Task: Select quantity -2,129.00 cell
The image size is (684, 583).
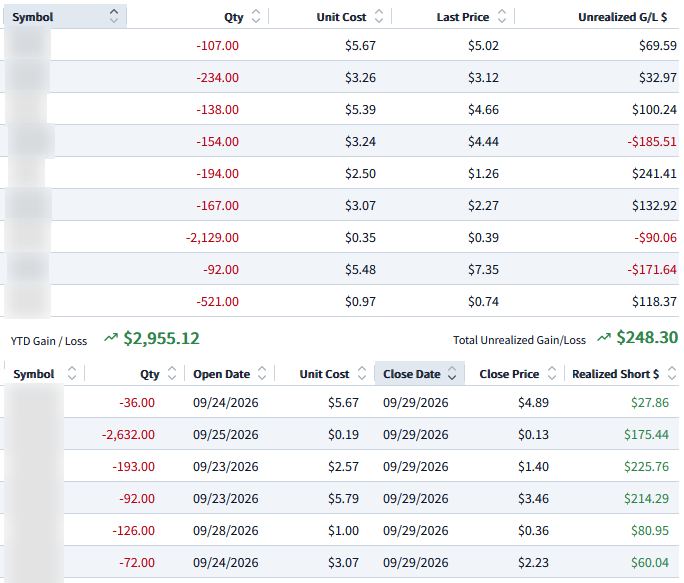Action: 212,237
